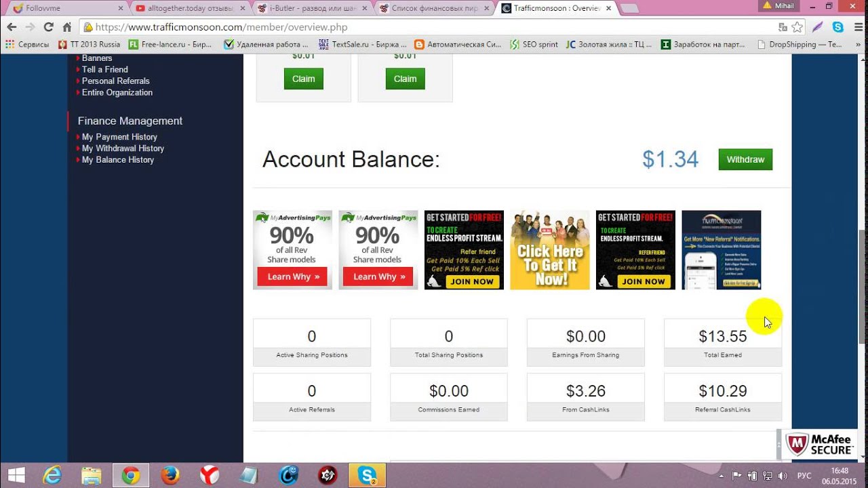The image size is (868, 488).
Task: Click РУС language indicator in tray
Action: coord(804,476)
